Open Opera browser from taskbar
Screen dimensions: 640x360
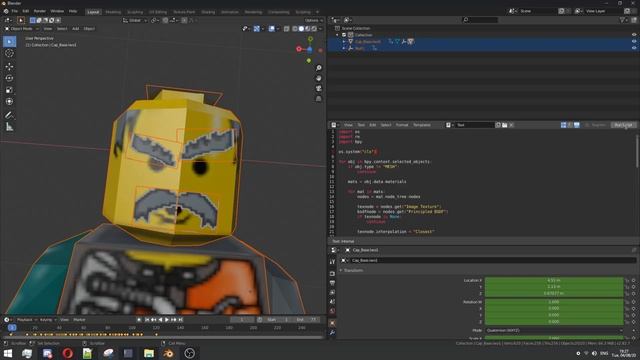pyautogui.click(x=67, y=353)
